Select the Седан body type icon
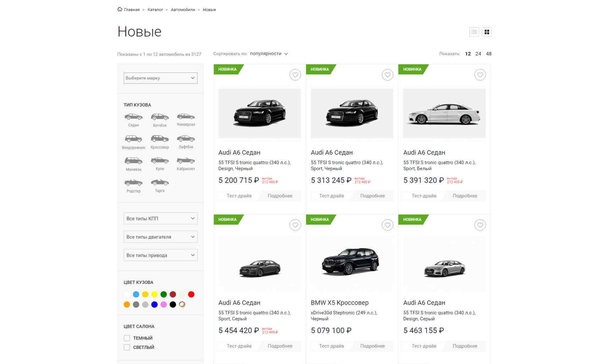Viewport: 609px width, 364px height. tap(134, 117)
